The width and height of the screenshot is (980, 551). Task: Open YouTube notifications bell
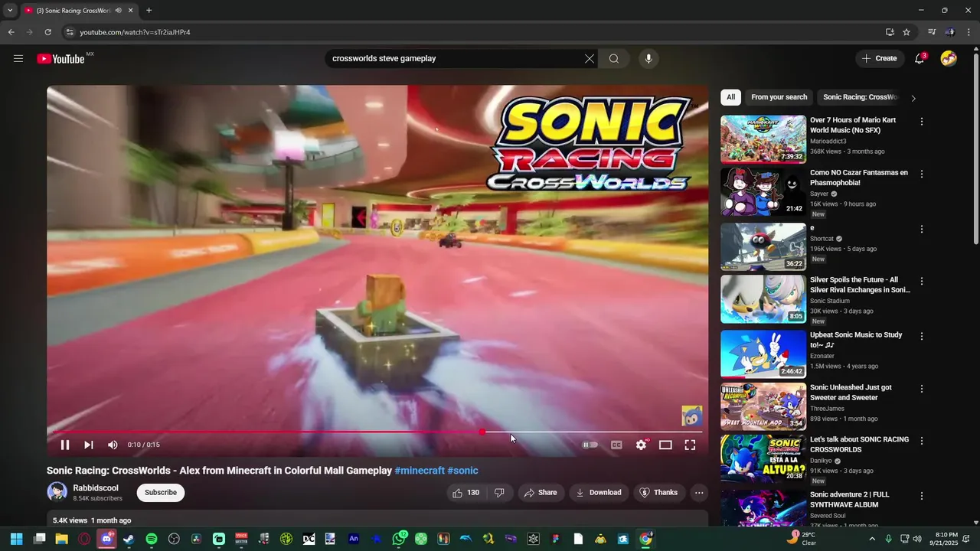920,58
